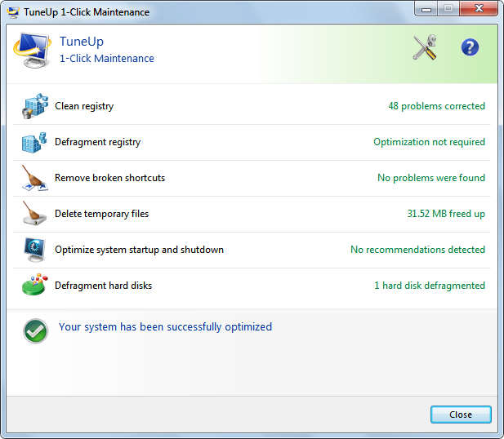Click the TuneUp monitor logo in the header

tap(32, 50)
